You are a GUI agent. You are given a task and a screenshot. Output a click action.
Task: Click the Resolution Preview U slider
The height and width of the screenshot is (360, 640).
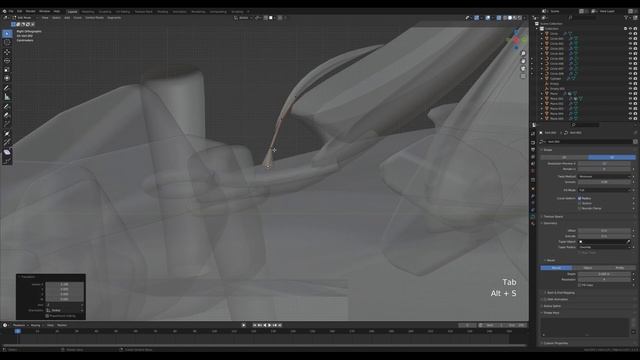tap(604, 164)
